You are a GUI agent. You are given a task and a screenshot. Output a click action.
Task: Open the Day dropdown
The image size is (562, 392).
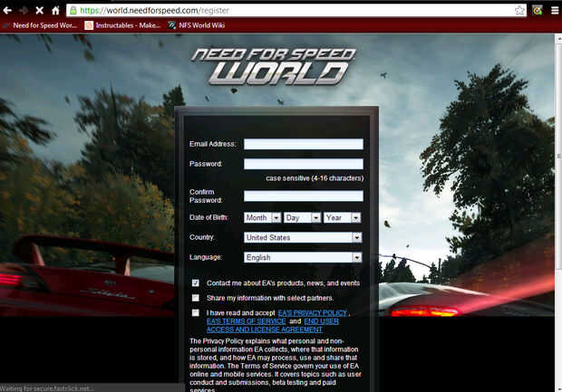(302, 217)
